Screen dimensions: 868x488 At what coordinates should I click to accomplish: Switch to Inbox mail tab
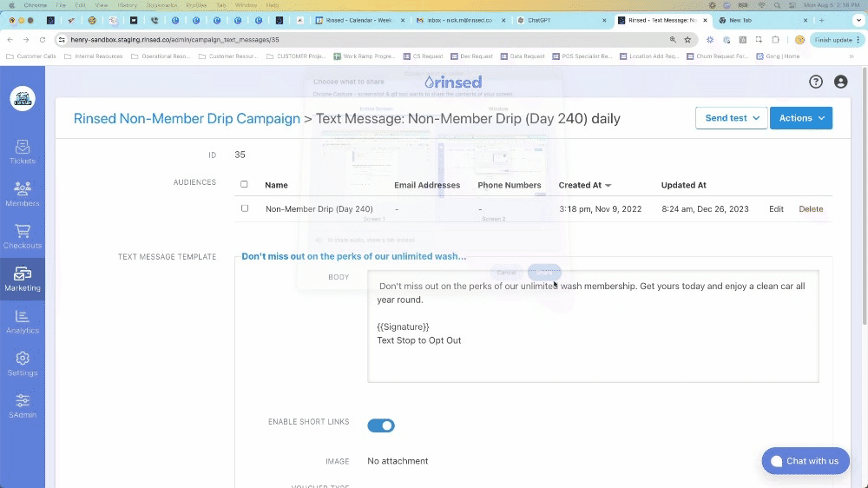[459, 20]
